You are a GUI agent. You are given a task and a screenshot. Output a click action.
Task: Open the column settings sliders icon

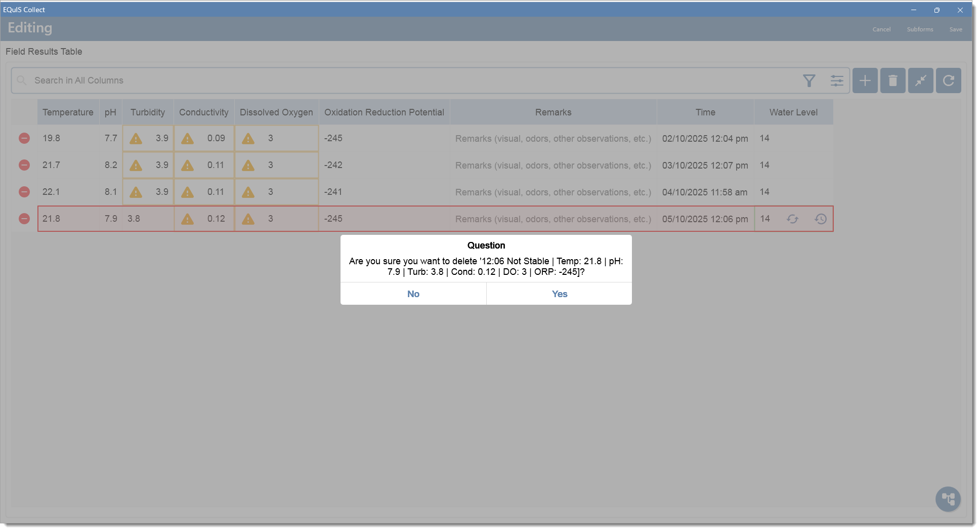tap(837, 80)
